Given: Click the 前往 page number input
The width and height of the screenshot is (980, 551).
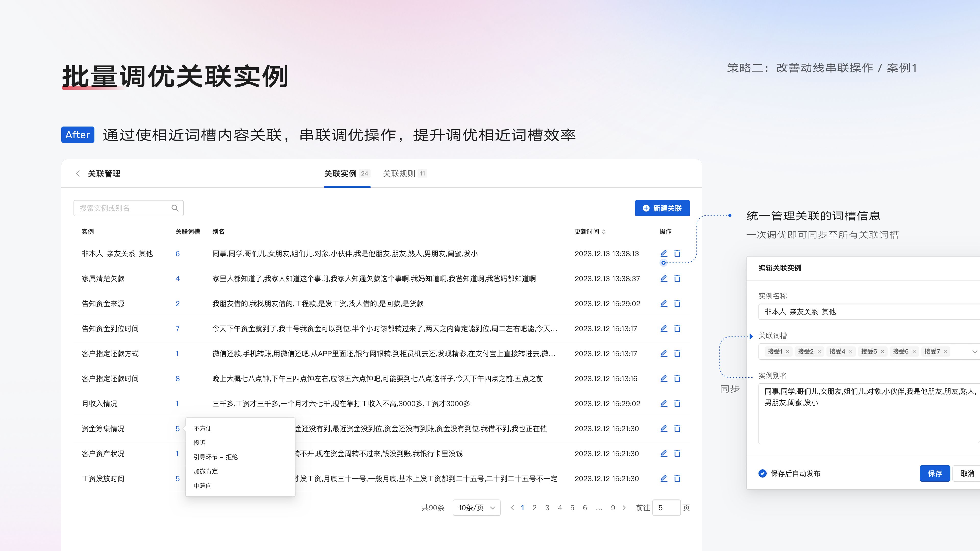Looking at the screenshot, I should click(667, 508).
